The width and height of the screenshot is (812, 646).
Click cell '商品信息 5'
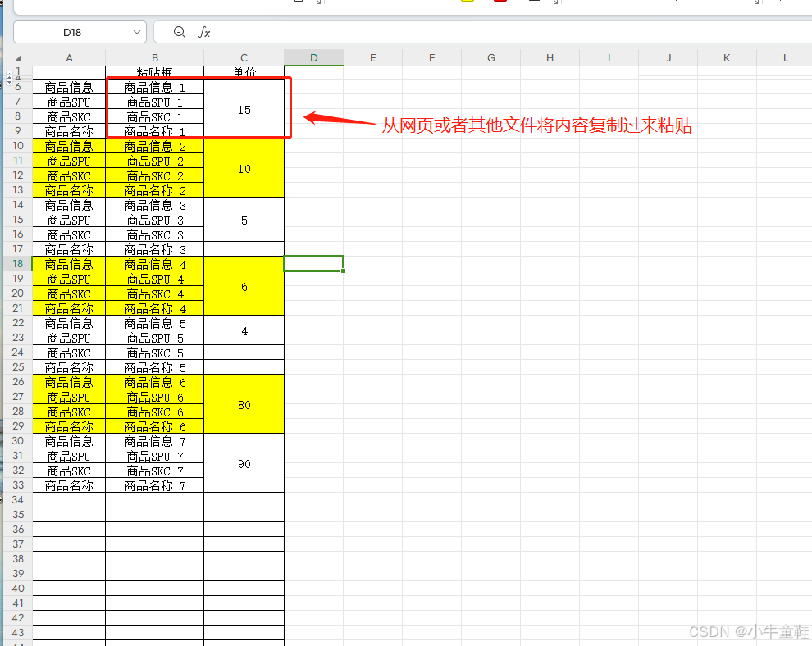[x=155, y=323]
